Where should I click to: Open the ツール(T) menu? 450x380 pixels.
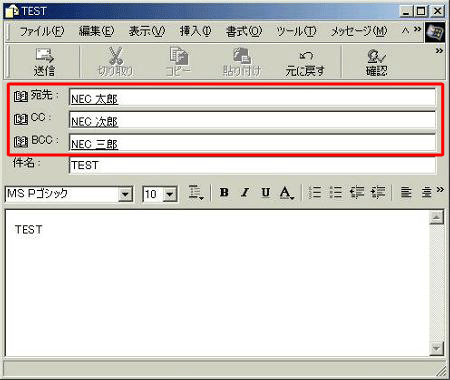coord(296,32)
